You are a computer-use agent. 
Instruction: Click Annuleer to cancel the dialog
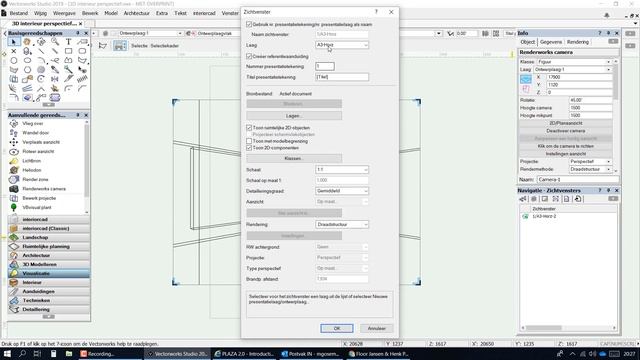(x=376, y=328)
